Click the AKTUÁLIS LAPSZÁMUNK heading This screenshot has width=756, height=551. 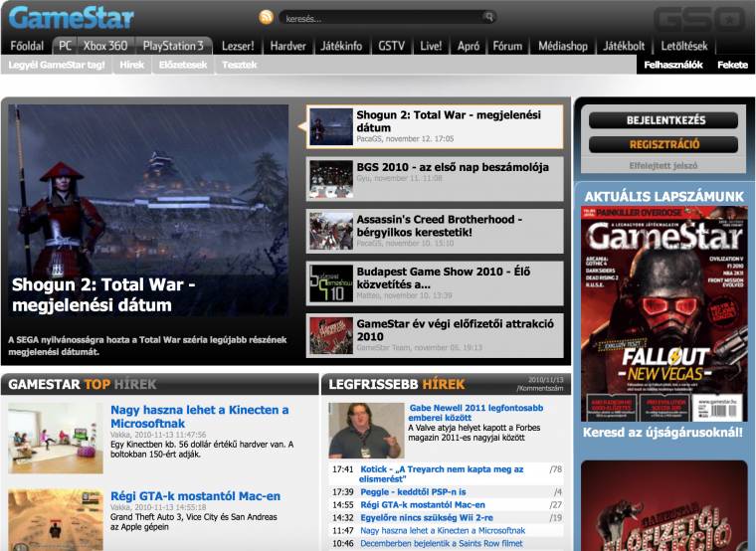[x=664, y=196]
